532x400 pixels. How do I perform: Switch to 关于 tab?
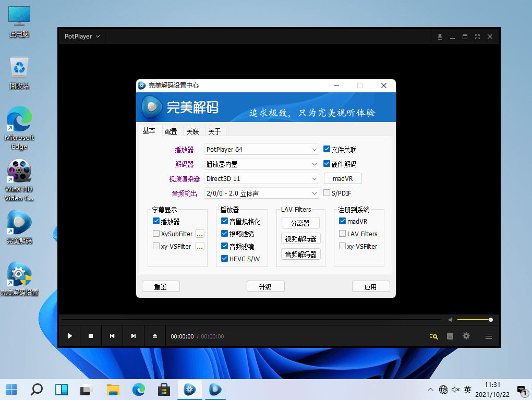coord(214,131)
